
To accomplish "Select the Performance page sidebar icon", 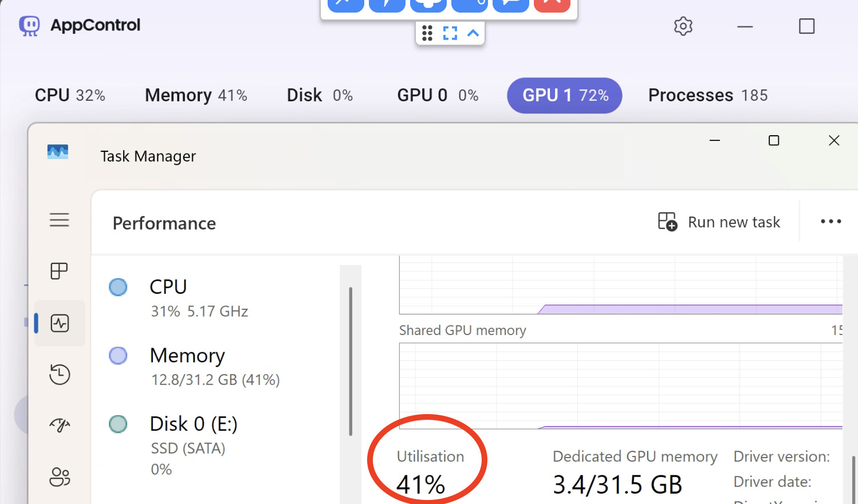I will [60, 324].
